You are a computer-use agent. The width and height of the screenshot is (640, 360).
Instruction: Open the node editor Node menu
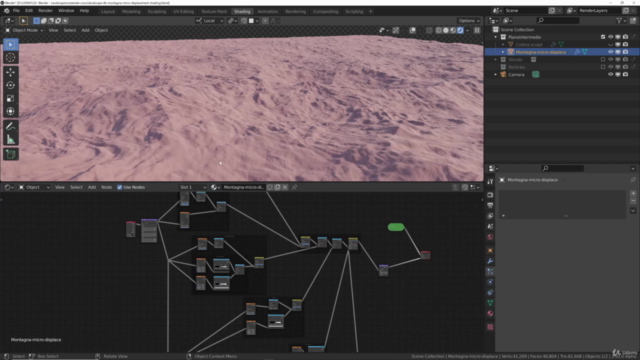107,187
